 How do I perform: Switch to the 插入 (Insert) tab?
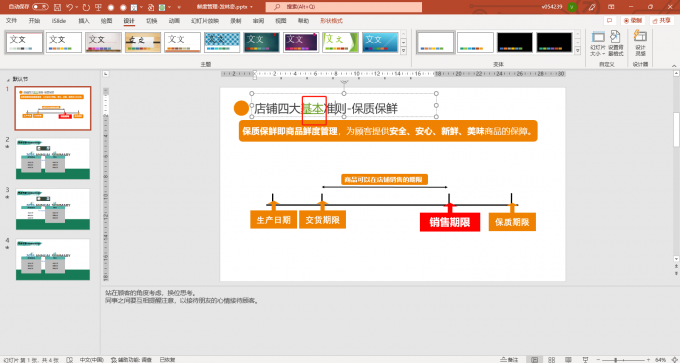point(84,21)
